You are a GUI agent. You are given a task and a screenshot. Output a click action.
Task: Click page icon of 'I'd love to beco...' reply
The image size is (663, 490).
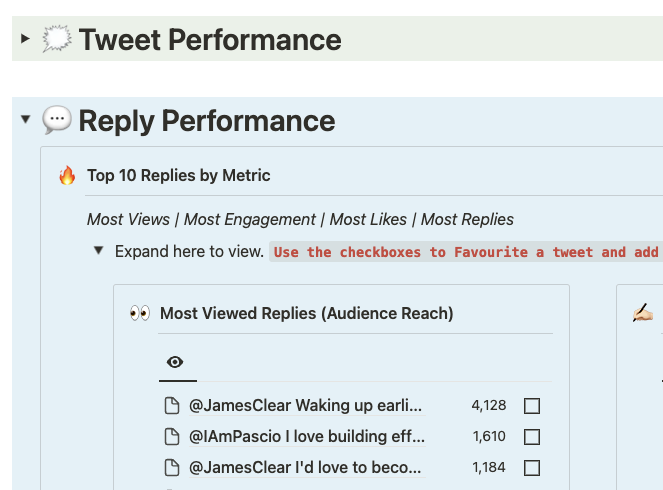[172, 467]
